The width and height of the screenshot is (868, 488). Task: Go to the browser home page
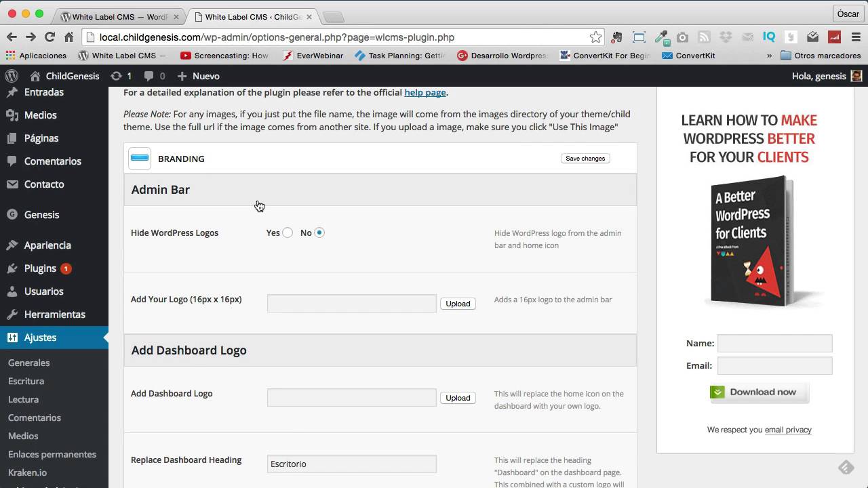pyautogui.click(x=68, y=37)
